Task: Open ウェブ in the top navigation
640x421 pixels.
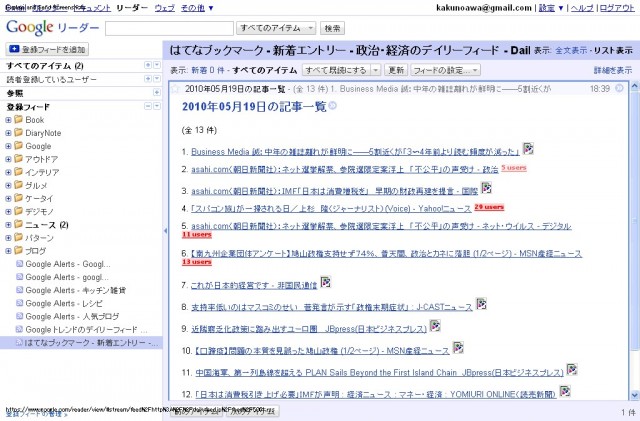Action: [x=164, y=8]
